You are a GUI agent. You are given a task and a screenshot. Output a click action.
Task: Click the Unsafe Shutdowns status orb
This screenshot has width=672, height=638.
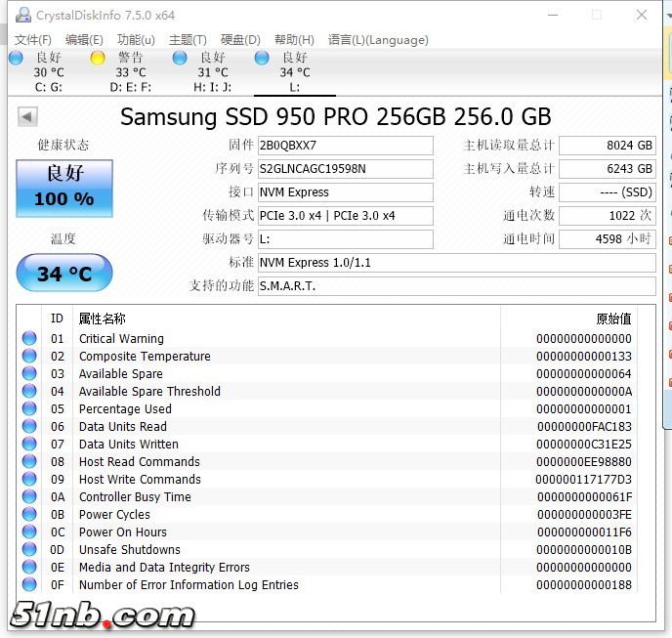[29, 550]
